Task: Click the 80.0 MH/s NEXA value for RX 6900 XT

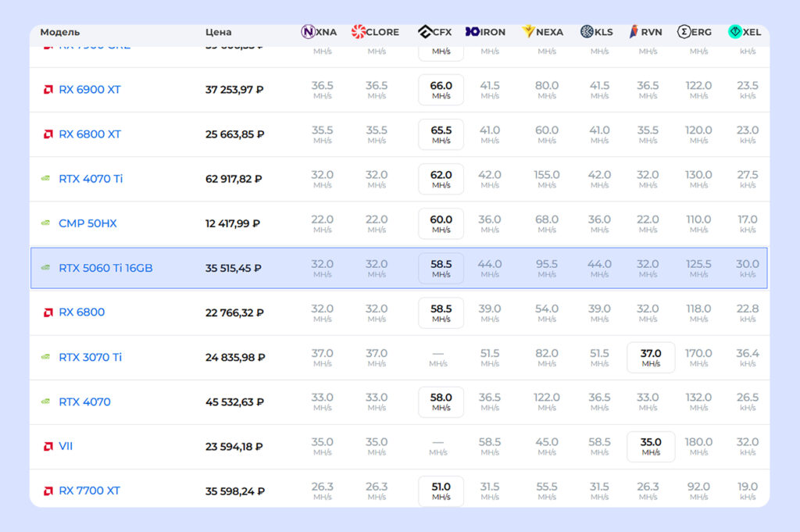Action: tap(547, 90)
